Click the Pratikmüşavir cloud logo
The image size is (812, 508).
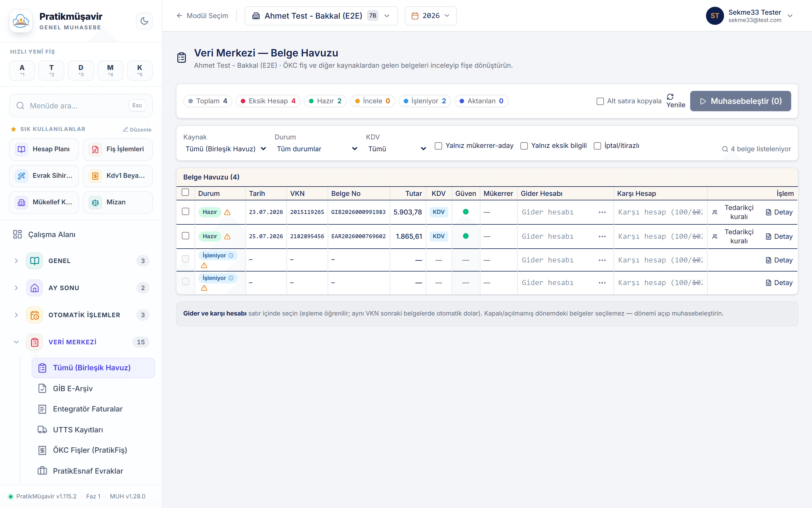[21, 21]
